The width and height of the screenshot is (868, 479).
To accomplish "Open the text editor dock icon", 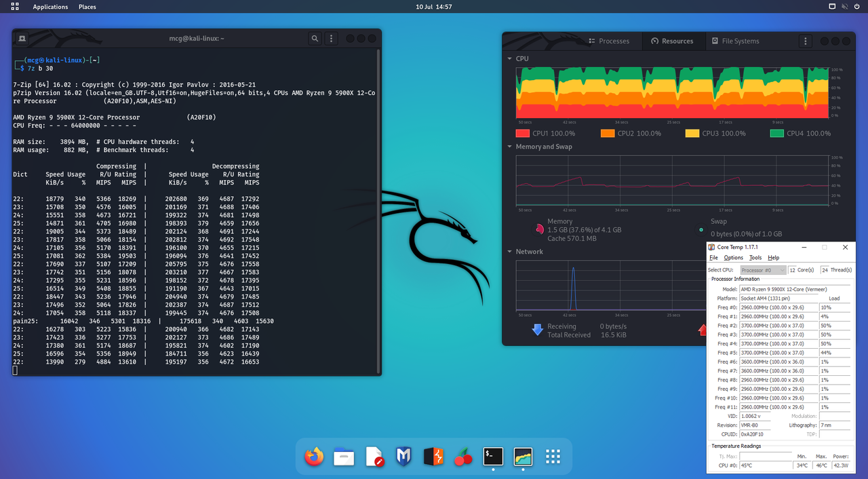I will coord(374,457).
